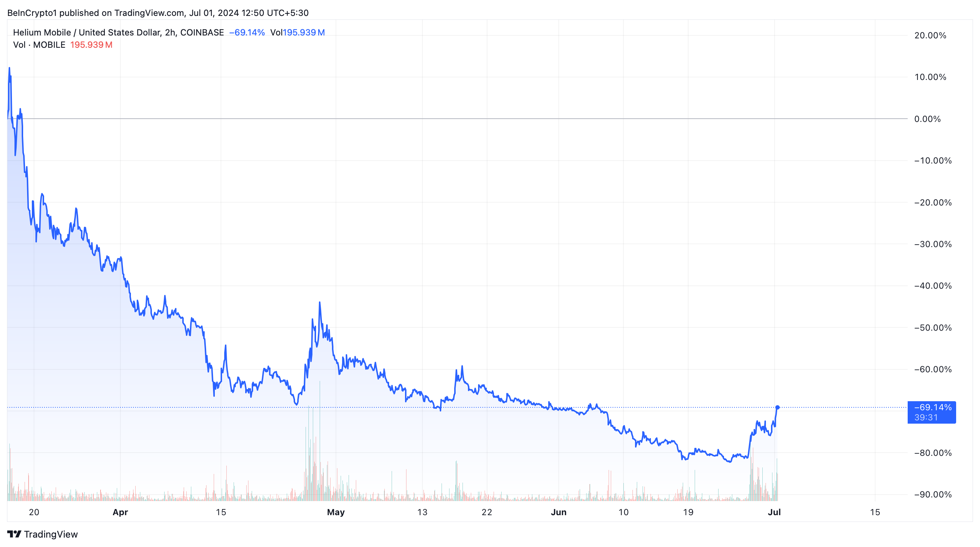Click the Jul date label on time axis
980x547 pixels.
(774, 512)
